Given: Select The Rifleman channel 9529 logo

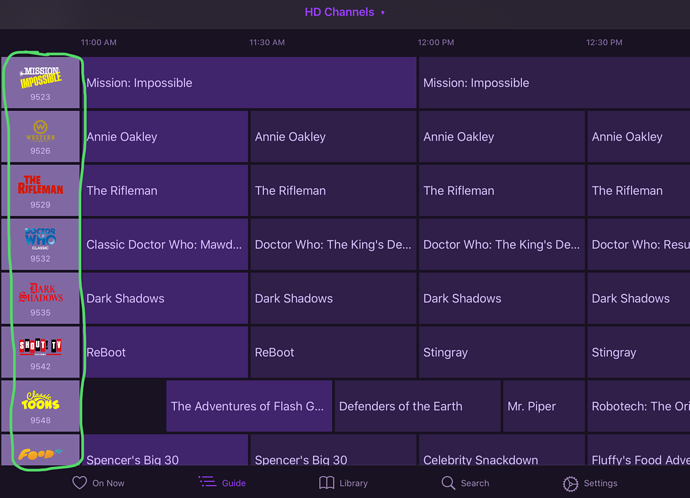Looking at the screenshot, I should (40, 190).
